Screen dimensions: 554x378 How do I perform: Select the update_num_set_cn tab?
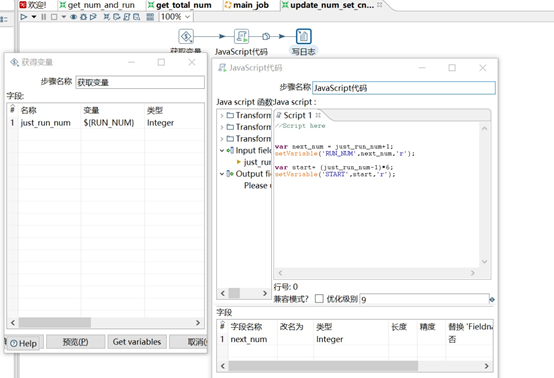tap(328, 5)
